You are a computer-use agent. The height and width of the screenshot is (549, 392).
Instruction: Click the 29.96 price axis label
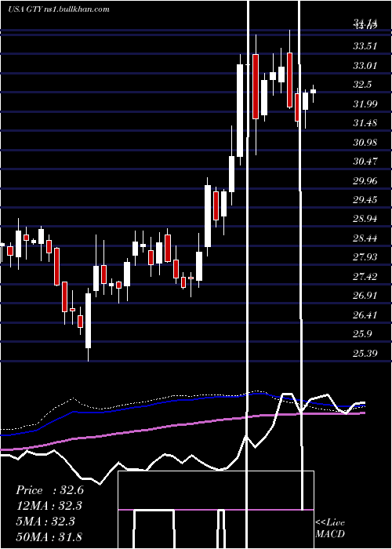pos(365,181)
